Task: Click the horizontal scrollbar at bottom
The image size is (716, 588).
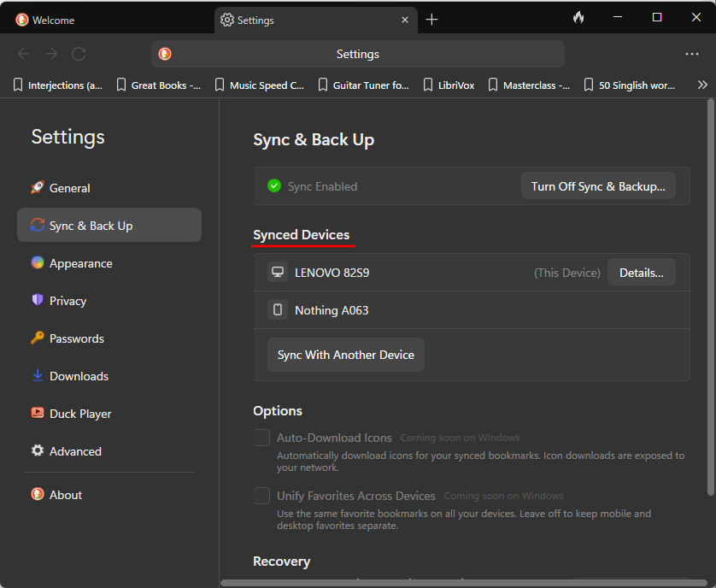Action: (x=463, y=583)
